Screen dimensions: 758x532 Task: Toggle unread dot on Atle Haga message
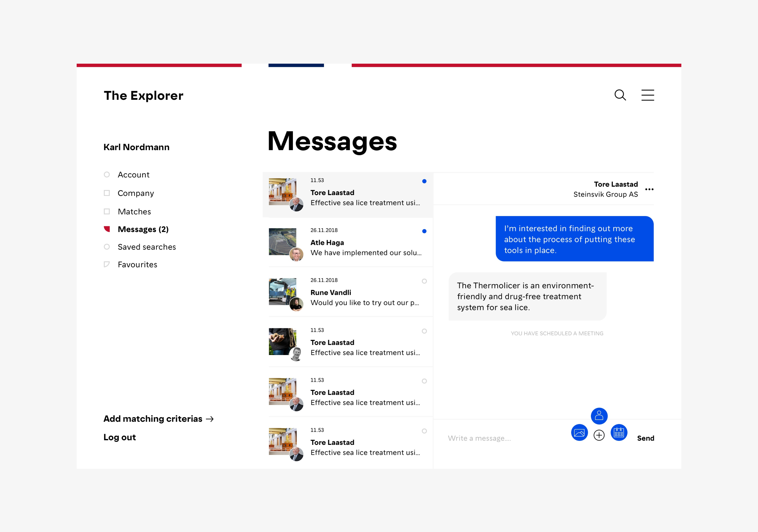(x=424, y=231)
